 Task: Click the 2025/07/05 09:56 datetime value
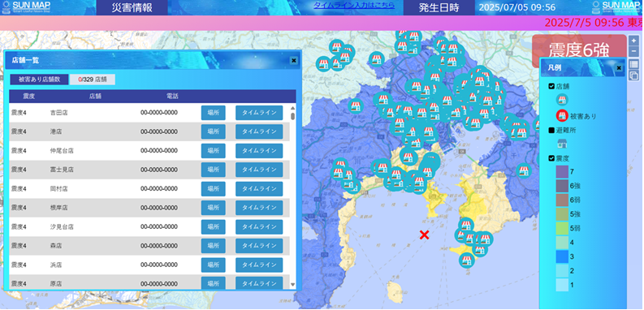(x=516, y=7)
